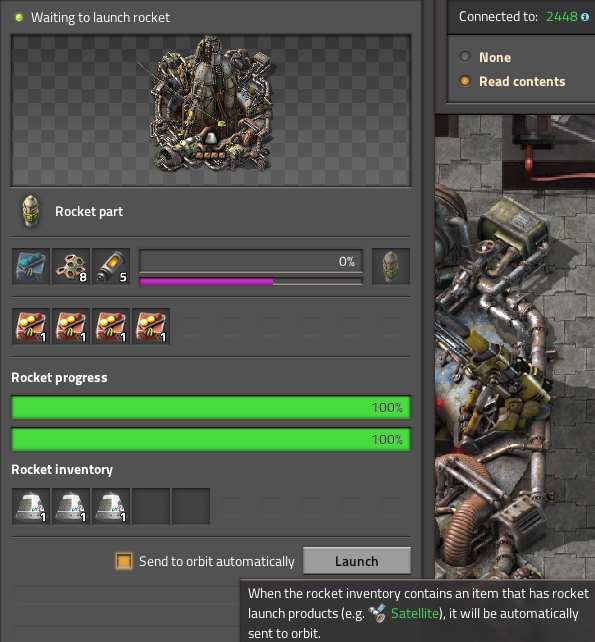
Task: Click the Rocket part recipe label
Action: pyautogui.click(x=89, y=211)
